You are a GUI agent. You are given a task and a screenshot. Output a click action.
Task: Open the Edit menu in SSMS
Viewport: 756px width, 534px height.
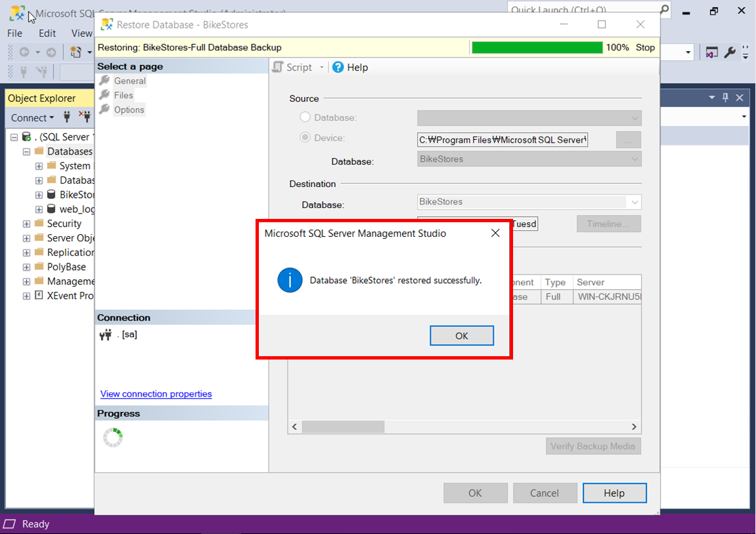[x=47, y=33]
